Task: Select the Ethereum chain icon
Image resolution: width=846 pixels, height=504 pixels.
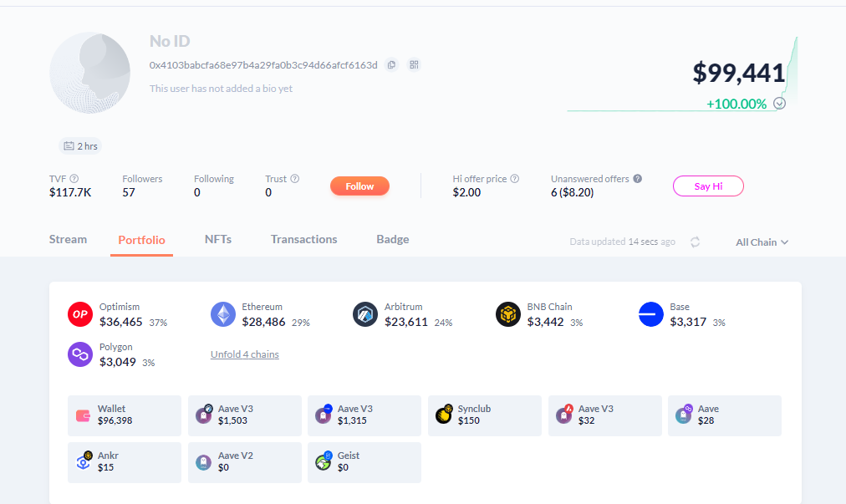Action: 223,314
